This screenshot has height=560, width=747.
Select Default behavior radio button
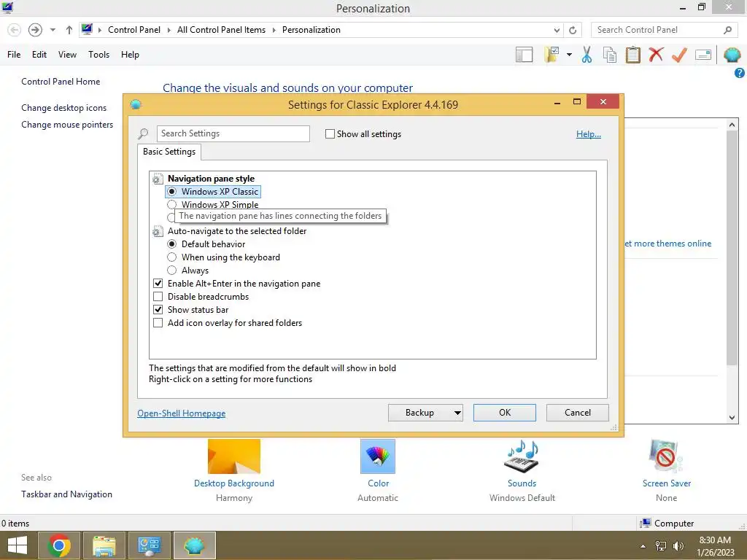tap(172, 244)
